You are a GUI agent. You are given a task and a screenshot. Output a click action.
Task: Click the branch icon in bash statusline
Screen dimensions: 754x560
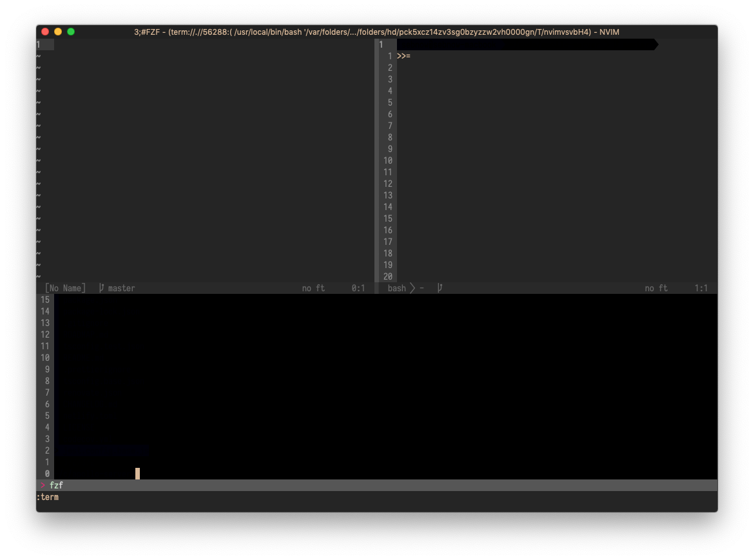(x=440, y=288)
